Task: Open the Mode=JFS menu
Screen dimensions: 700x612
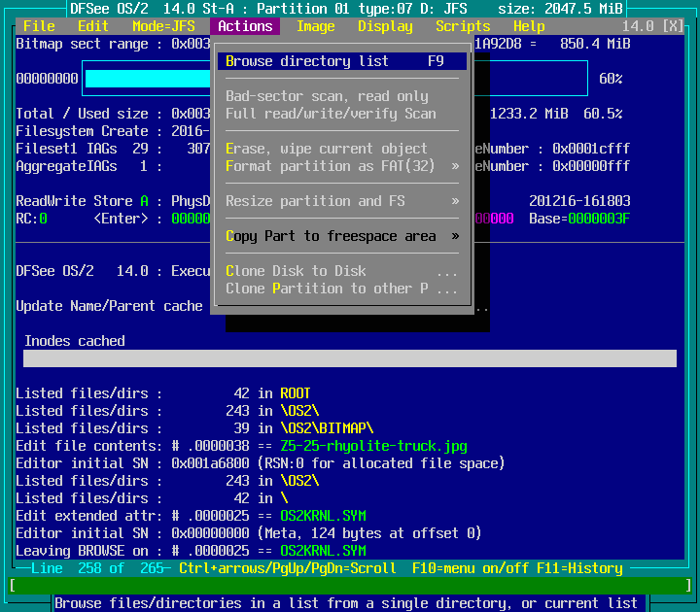Action: point(163,26)
